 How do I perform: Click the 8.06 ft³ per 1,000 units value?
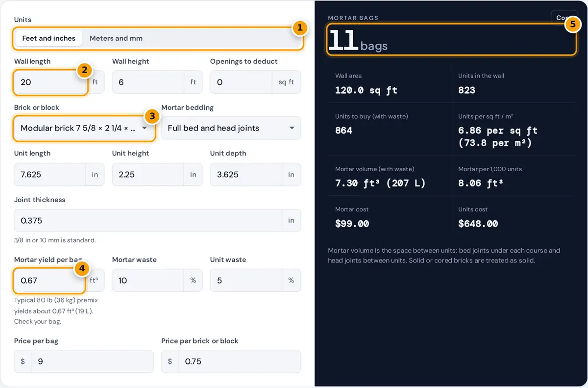pyautogui.click(x=481, y=183)
